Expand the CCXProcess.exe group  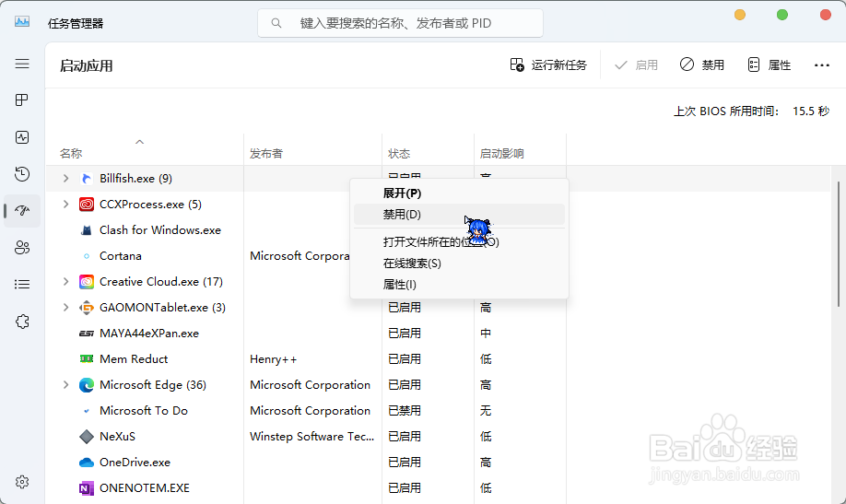pyautogui.click(x=65, y=204)
